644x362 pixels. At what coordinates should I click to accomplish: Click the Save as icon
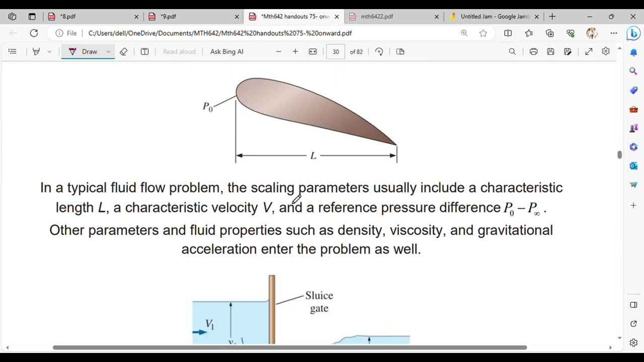568,51
